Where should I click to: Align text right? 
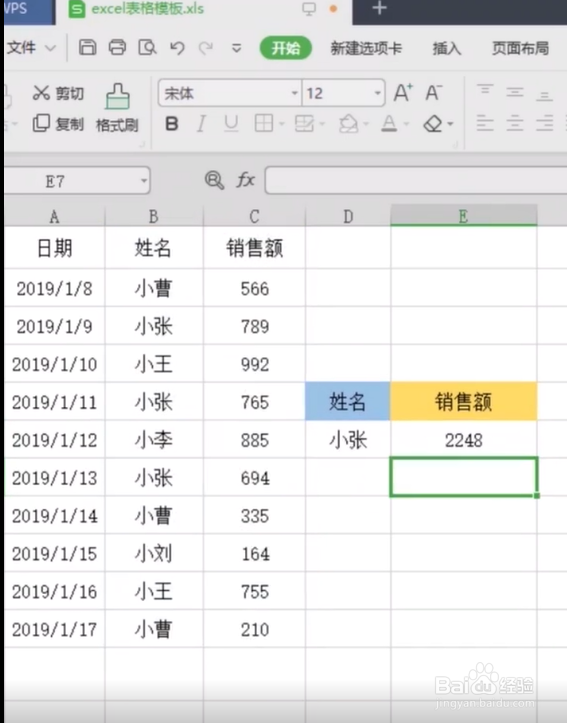[x=544, y=124]
